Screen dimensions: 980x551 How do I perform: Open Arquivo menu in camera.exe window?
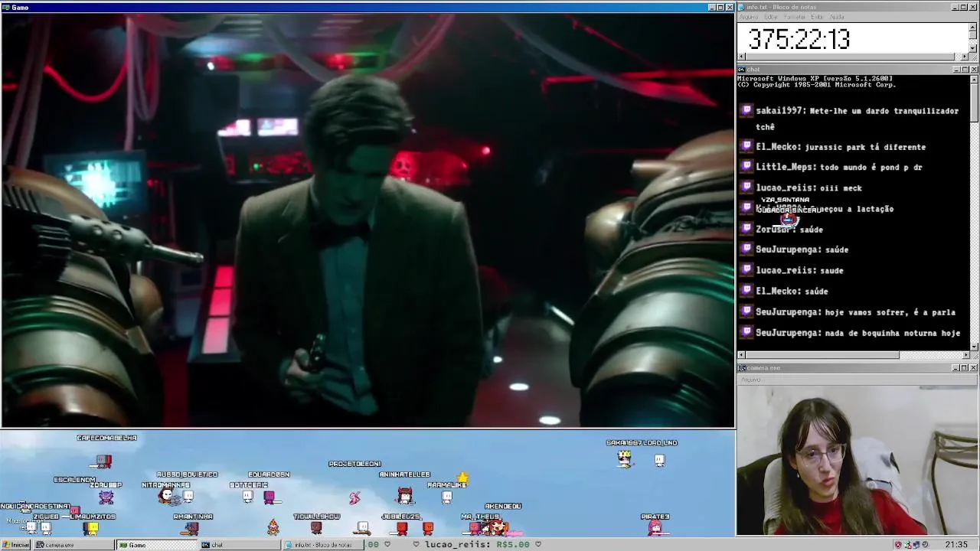pyautogui.click(x=750, y=380)
